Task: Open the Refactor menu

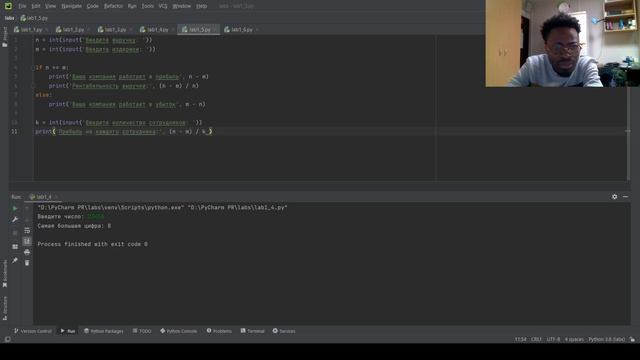Action: pyautogui.click(x=113, y=6)
